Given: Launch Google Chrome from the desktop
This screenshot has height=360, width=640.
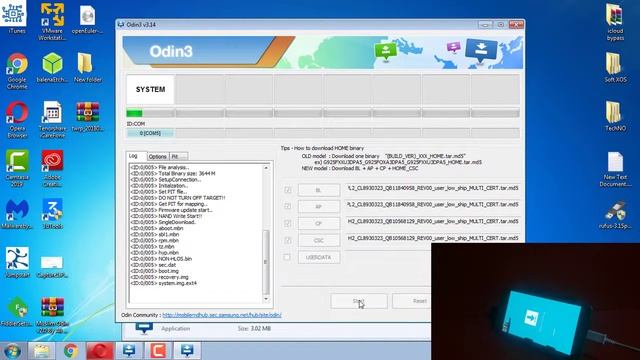Looking at the screenshot, I should tap(17, 71).
